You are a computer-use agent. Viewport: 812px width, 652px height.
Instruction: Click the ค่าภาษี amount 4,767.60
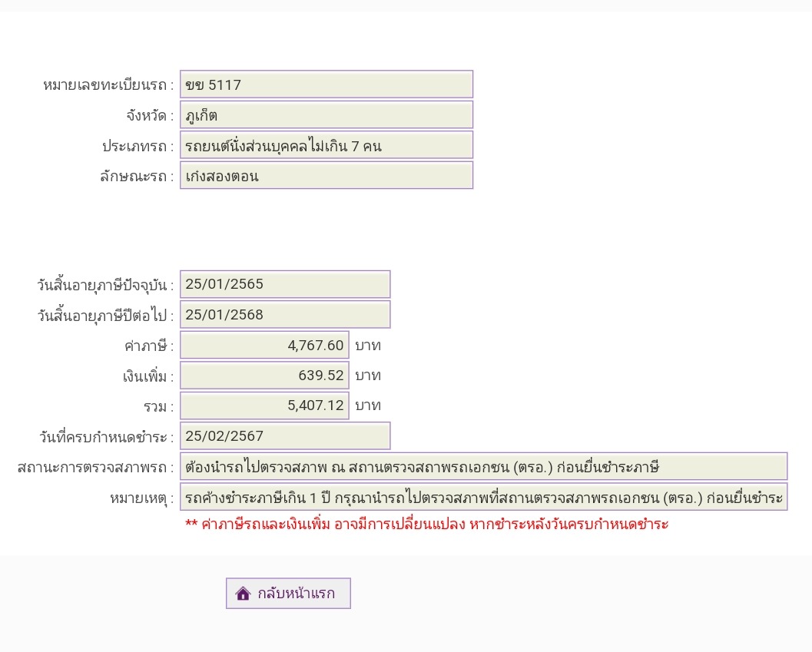(264, 345)
